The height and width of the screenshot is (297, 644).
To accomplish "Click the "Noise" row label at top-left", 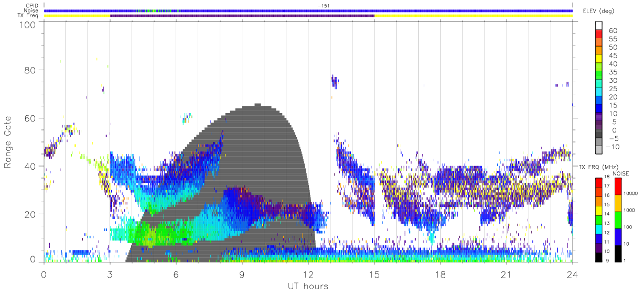I will click(31, 10).
